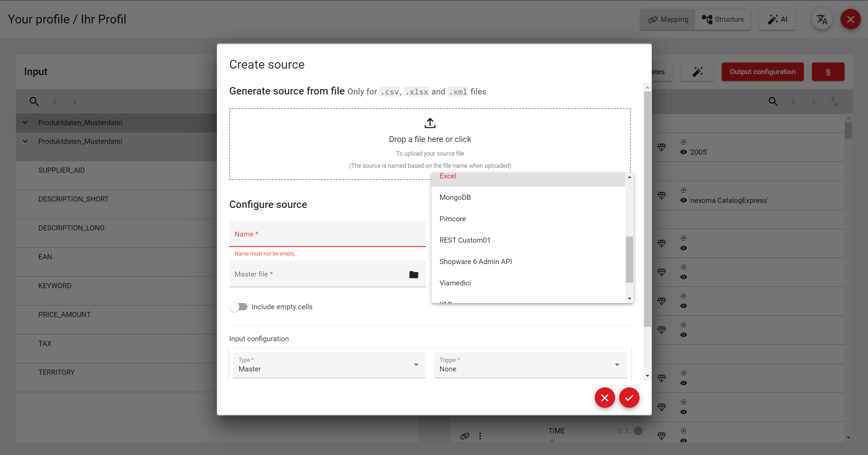
Task: Click the upload icon in the drop zone
Action: pyautogui.click(x=430, y=123)
